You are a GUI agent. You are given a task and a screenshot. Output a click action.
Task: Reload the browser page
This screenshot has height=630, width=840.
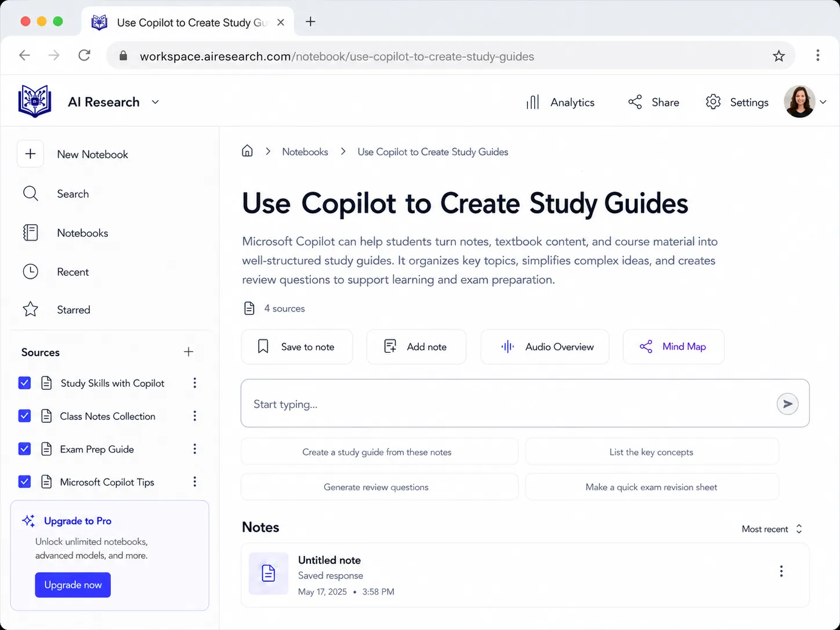(85, 55)
